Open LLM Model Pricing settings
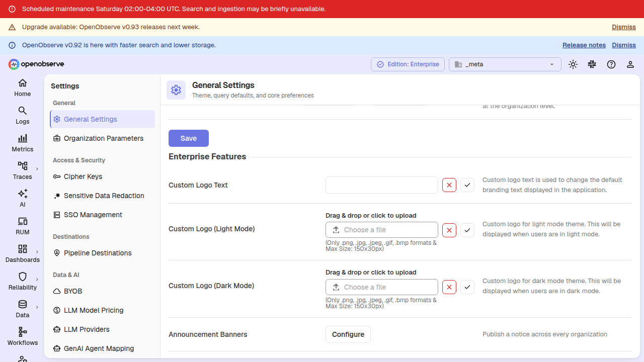Viewport: 644px width, 362px height. click(103, 310)
